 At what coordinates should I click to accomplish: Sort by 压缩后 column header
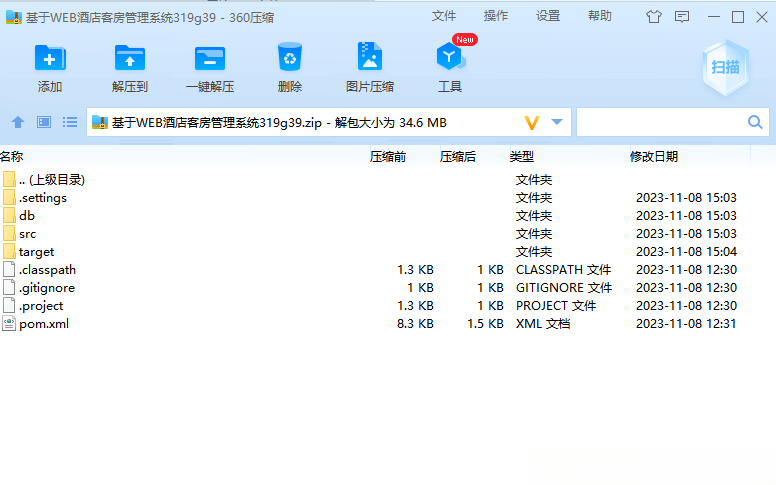[x=458, y=157]
